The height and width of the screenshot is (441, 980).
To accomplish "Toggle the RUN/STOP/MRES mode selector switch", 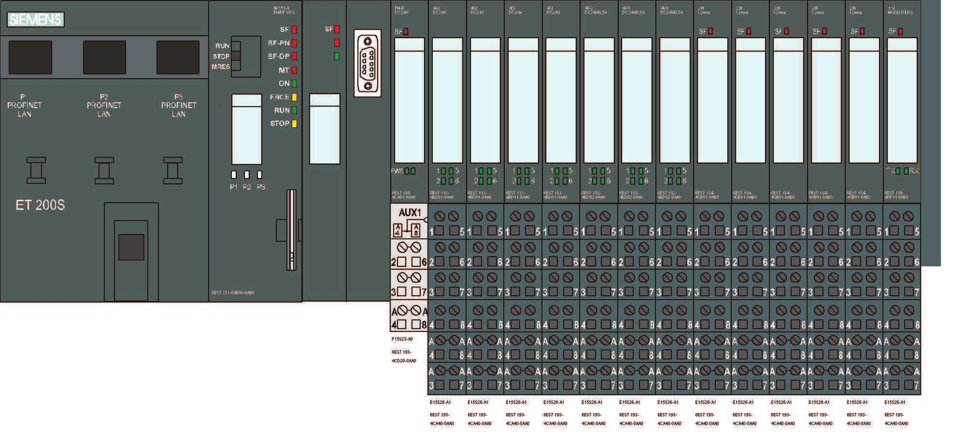I will pyautogui.click(x=236, y=57).
